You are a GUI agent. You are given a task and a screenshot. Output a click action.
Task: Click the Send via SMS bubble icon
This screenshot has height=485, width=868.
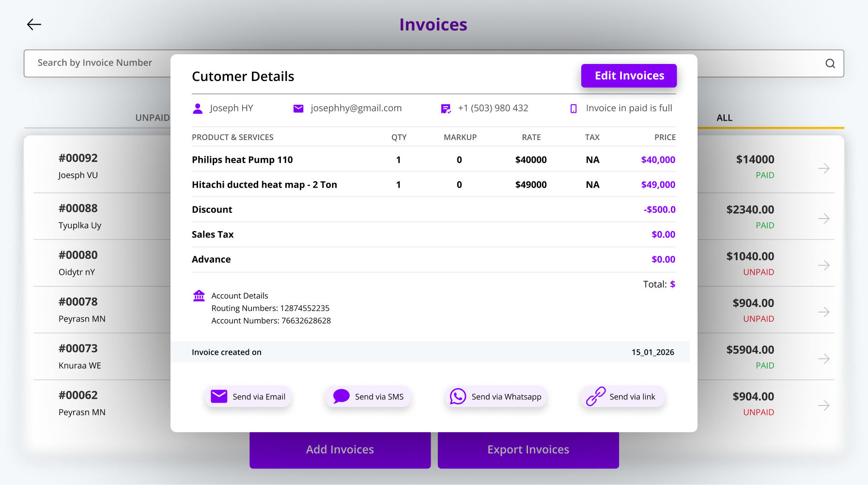point(341,396)
